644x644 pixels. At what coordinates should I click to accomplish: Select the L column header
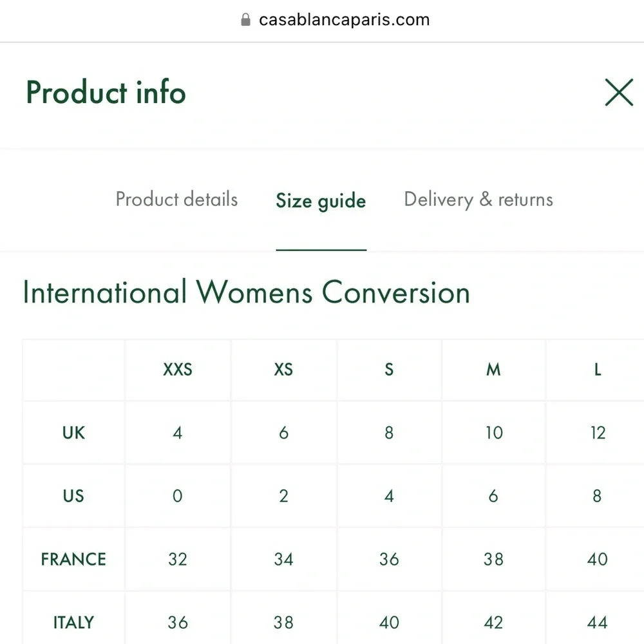[x=598, y=370]
